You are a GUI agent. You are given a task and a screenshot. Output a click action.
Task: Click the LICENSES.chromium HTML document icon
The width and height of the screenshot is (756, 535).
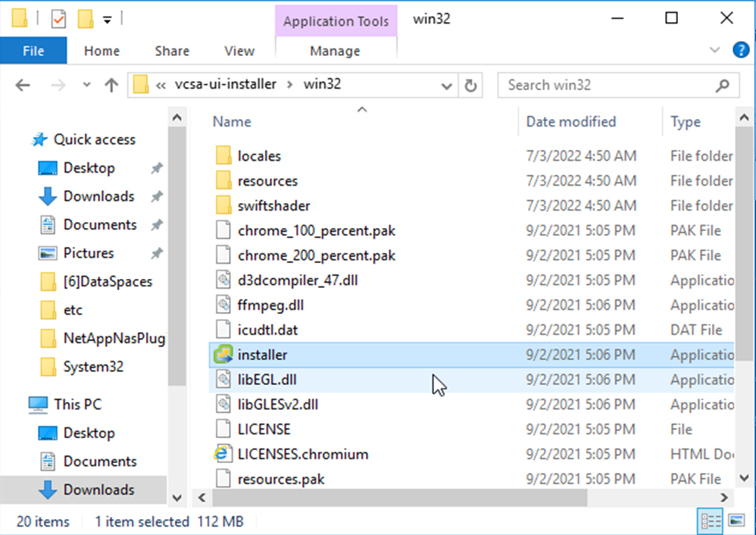click(x=222, y=454)
